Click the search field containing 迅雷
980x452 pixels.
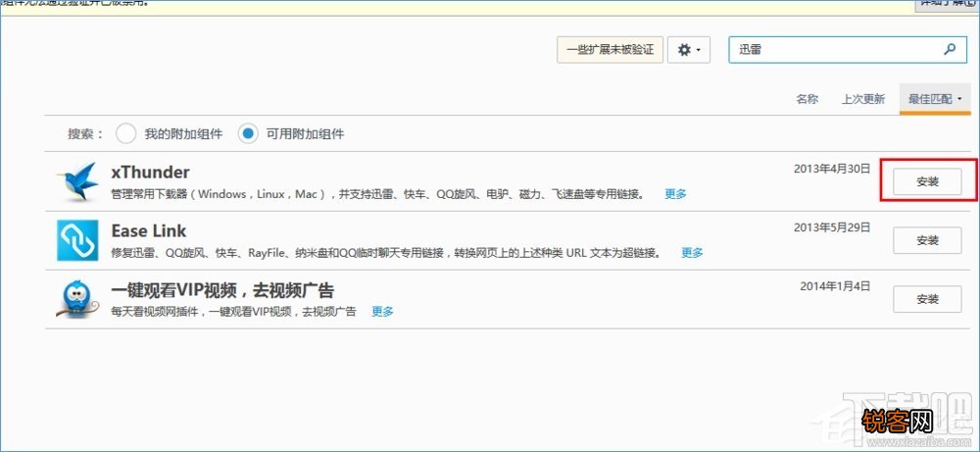pyautogui.click(x=848, y=49)
